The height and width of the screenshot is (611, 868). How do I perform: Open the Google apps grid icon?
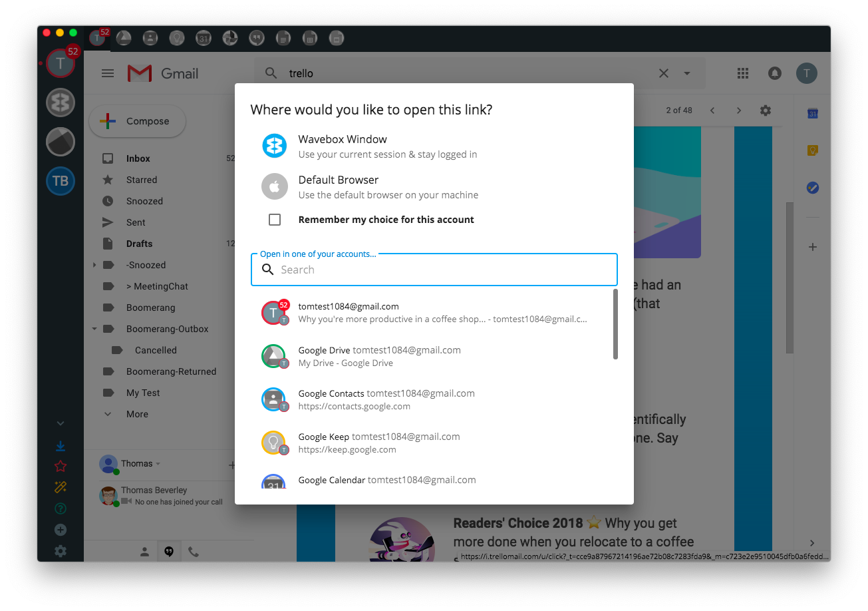click(x=744, y=73)
